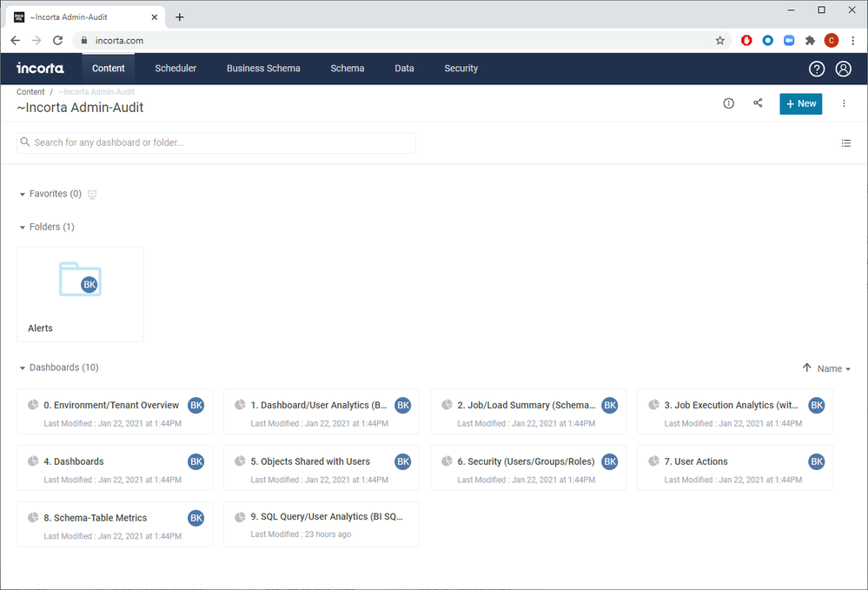The height and width of the screenshot is (590, 868).
Task: Toggle the sort direction arrow
Action: 807,368
